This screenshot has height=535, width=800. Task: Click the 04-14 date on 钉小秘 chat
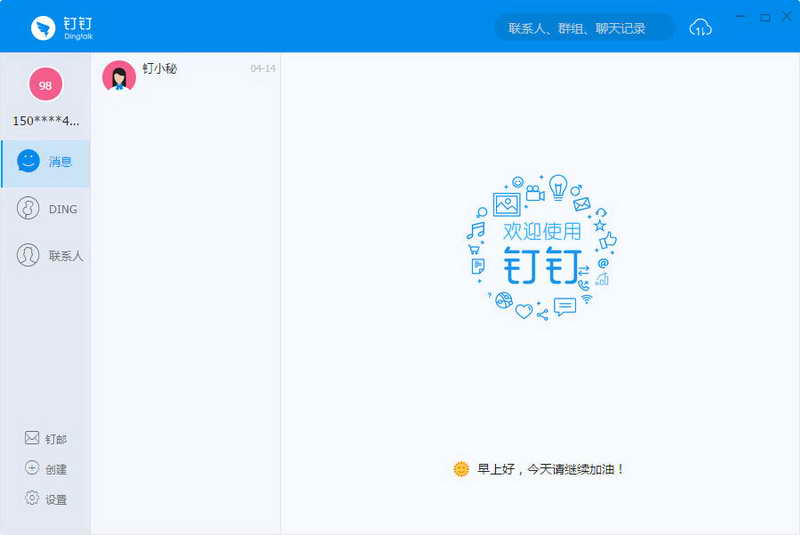(x=263, y=68)
